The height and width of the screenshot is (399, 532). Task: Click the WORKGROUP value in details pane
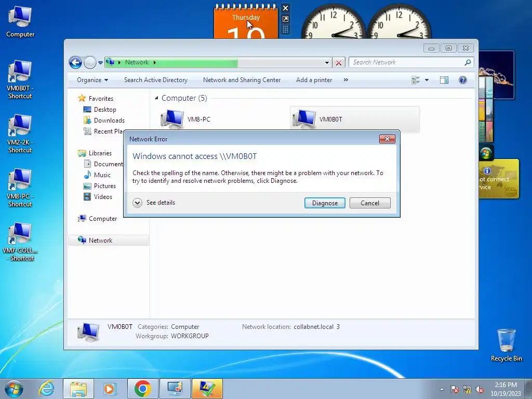tap(190, 336)
